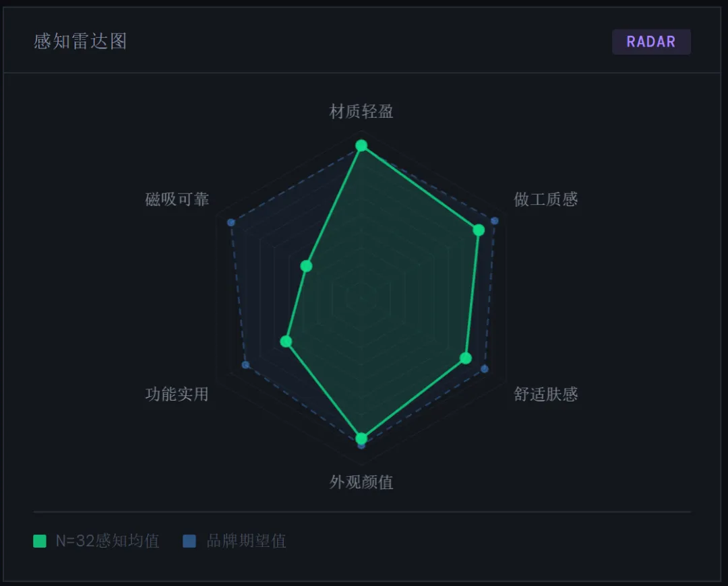Click the 做工质感 axis label
Image resolution: width=728 pixels, height=586 pixels.
point(545,199)
